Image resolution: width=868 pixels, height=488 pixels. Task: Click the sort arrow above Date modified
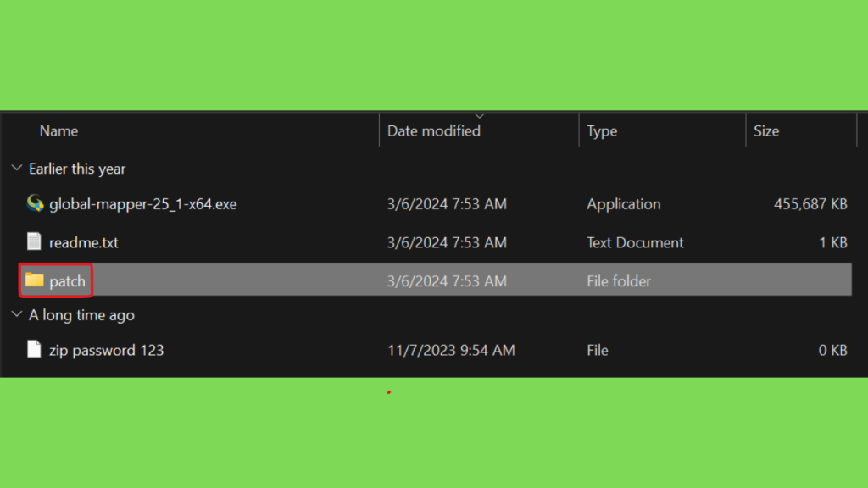(x=480, y=115)
